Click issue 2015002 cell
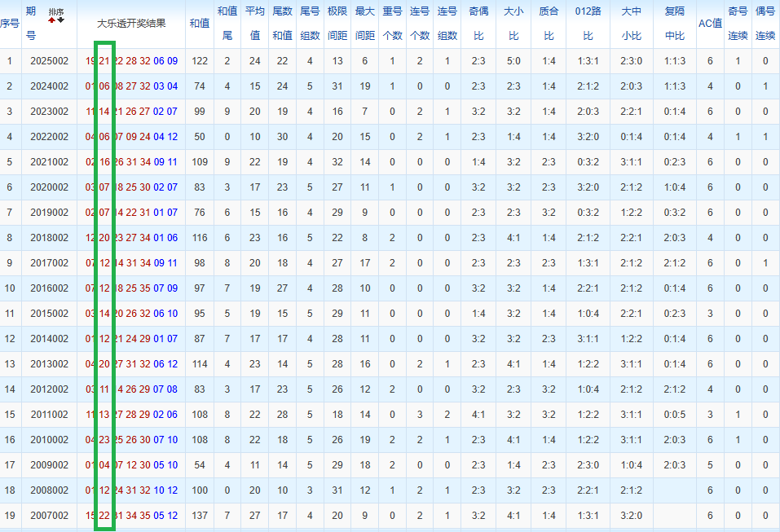780x532 pixels. point(49,313)
